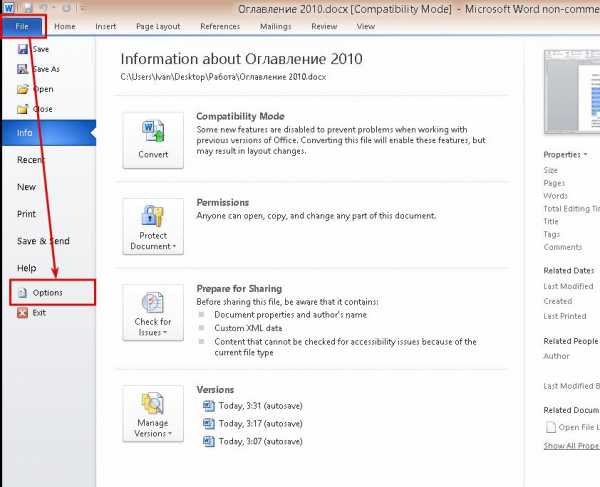
Task: Switch to the Home ribbon tab
Action: [x=65, y=26]
